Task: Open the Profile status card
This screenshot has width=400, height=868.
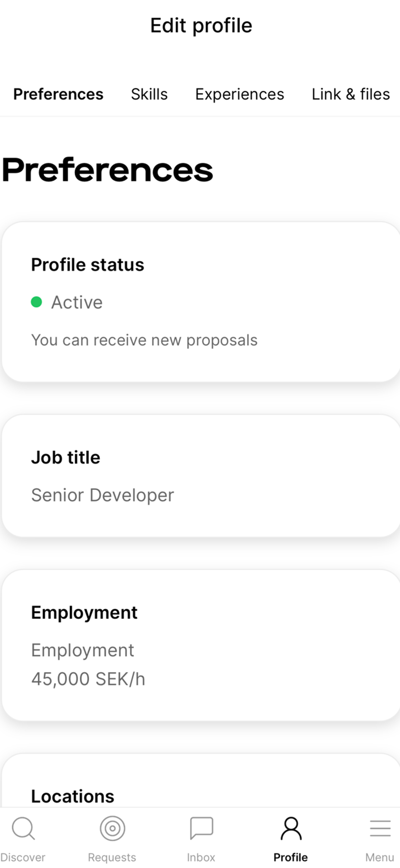Action: coord(201,301)
